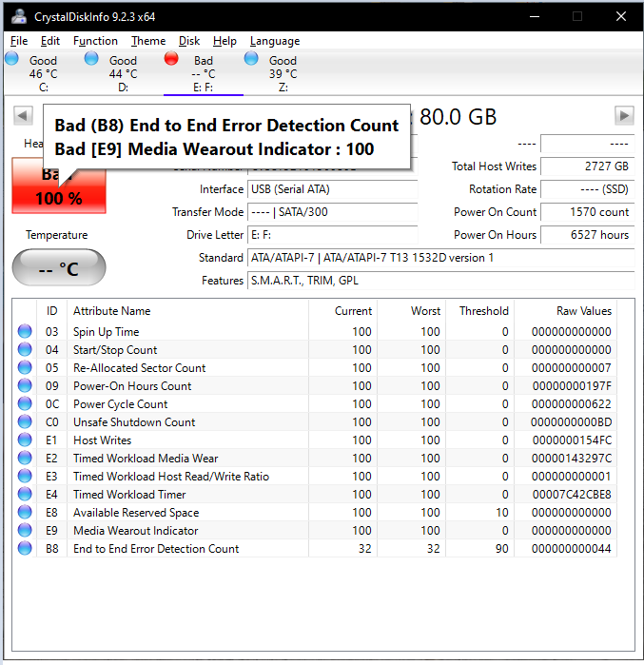644x665 pixels.
Task: Click the Standard field ATA/ATAPI-7
Action: [441, 258]
